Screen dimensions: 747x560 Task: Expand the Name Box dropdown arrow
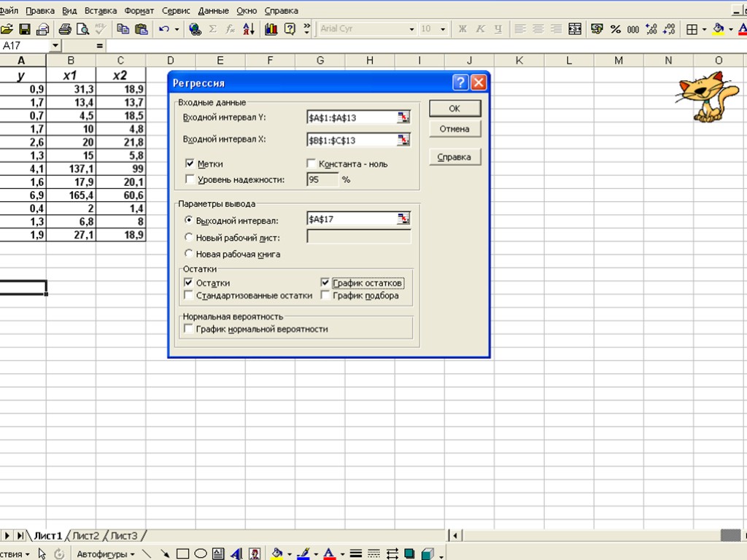click(x=55, y=45)
